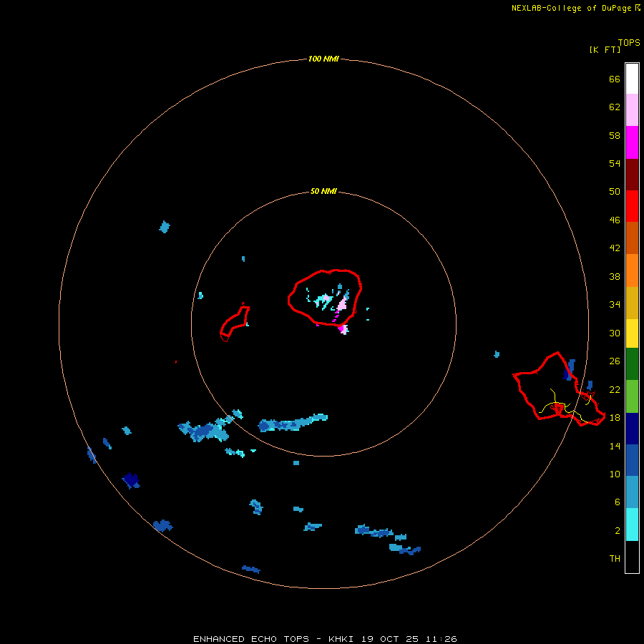
Task: Select the legend value 50
Action: (x=615, y=192)
